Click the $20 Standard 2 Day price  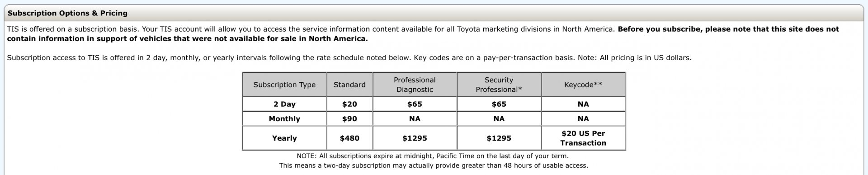click(349, 104)
